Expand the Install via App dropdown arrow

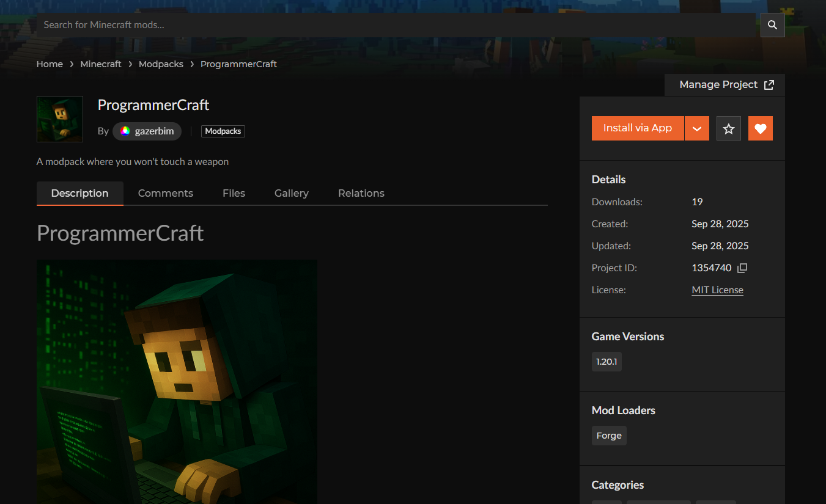696,128
